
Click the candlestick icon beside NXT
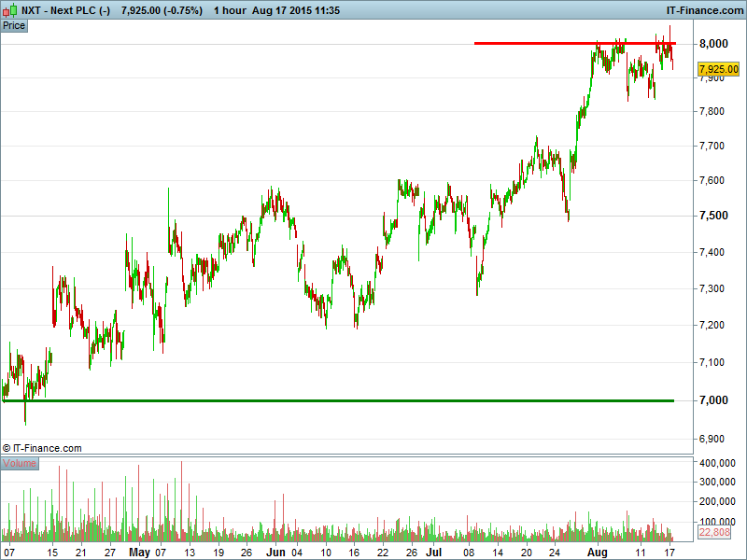coord(9,10)
